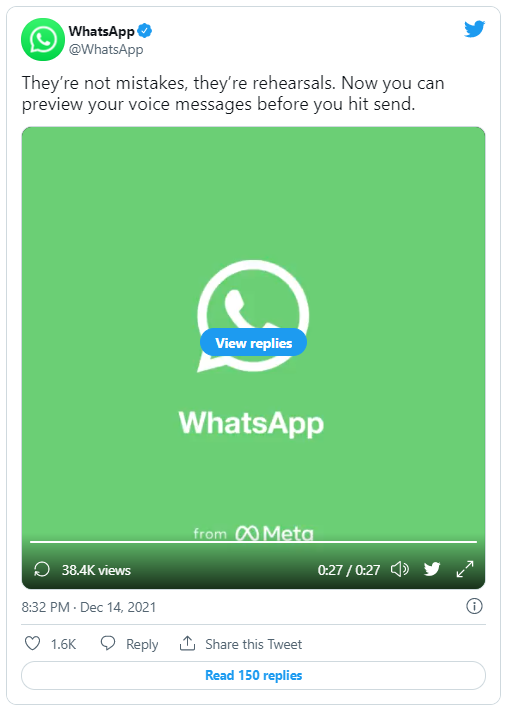Open the WhatsApp display name link
Viewport: 508px width, 711px height.
(x=102, y=31)
